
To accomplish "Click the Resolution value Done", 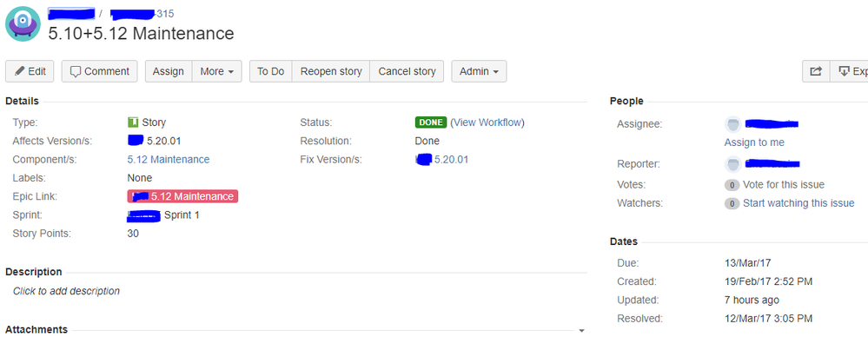I will pos(427,141).
